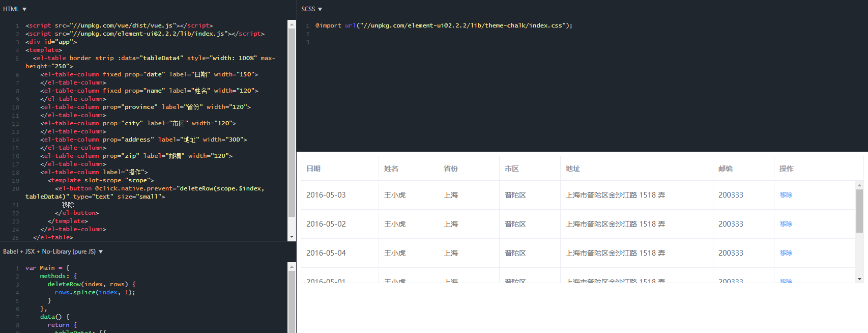Click the prop="city" column code line
868x333 pixels.
point(138,123)
